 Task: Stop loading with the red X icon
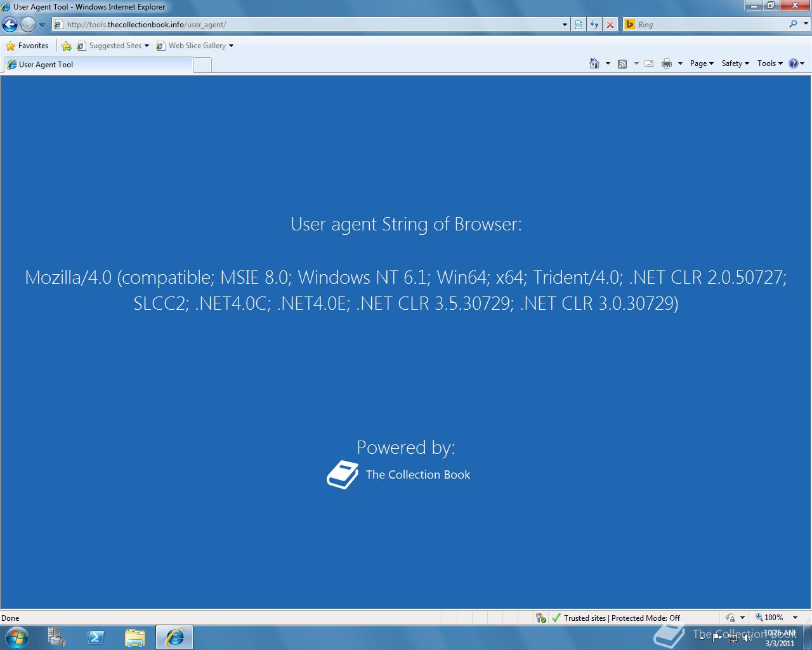coord(610,25)
